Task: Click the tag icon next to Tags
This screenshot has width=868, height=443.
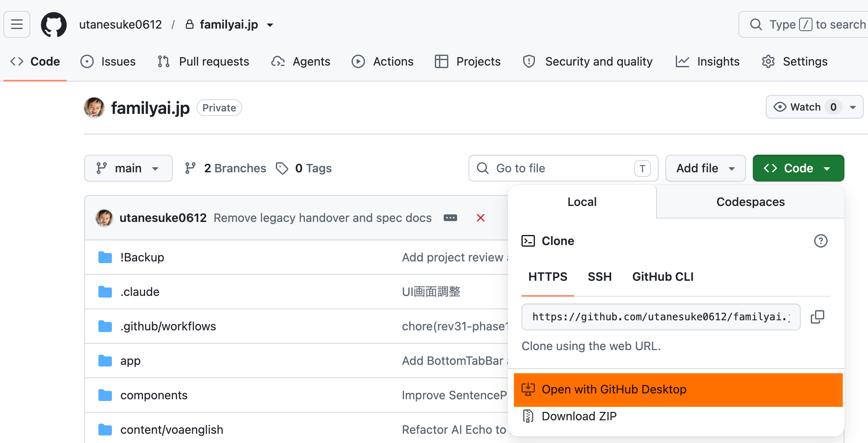Action: click(x=282, y=168)
